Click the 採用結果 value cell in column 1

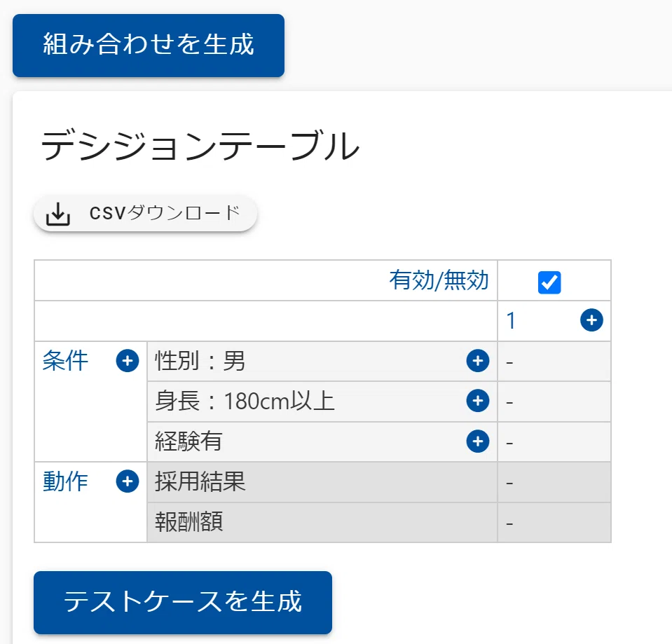click(x=554, y=482)
